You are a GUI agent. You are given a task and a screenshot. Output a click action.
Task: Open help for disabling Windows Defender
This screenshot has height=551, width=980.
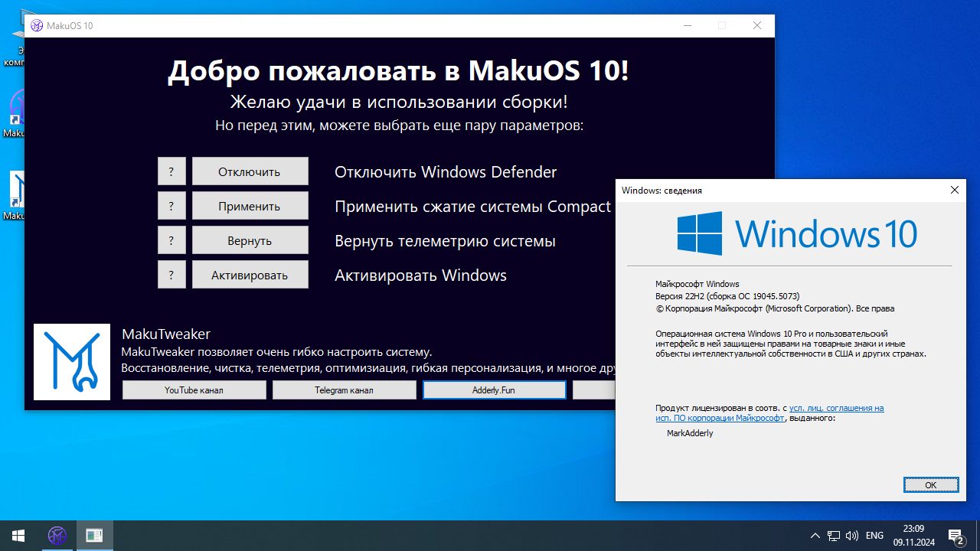point(171,171)
